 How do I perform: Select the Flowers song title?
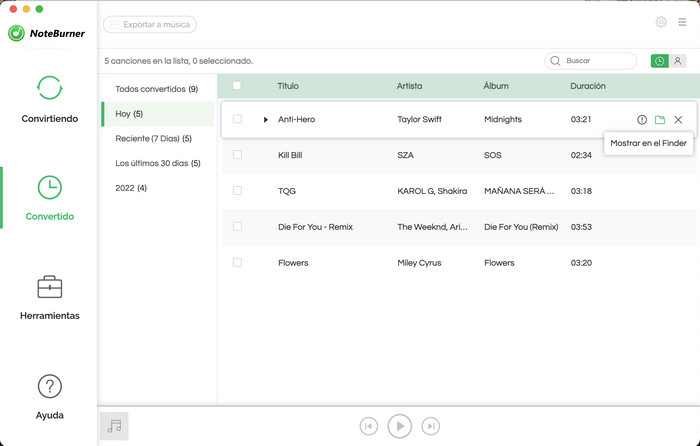(x=293, y=263)
